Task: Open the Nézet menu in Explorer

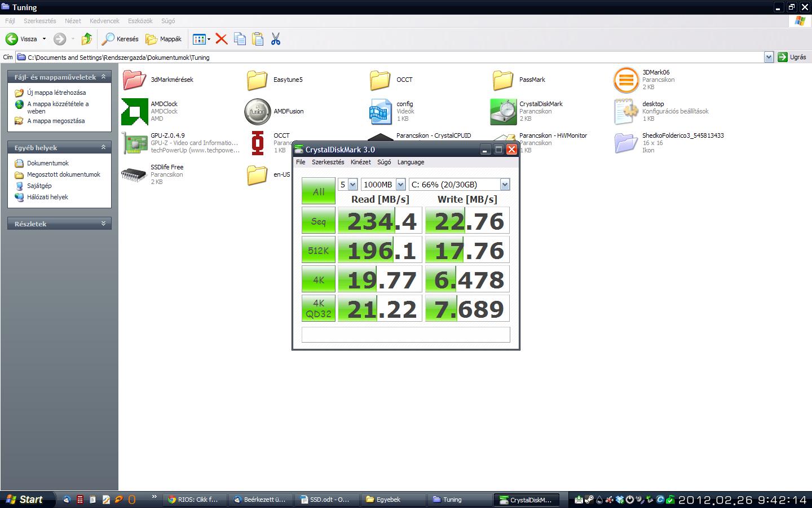Action: pos(73,21)
